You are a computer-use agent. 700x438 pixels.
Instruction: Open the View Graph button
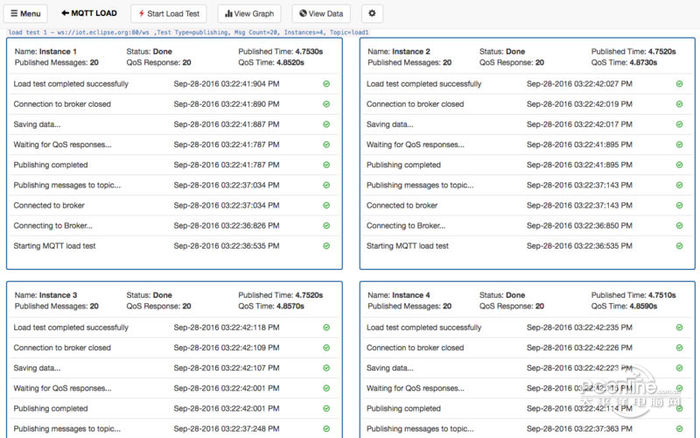tap(250, 14)
